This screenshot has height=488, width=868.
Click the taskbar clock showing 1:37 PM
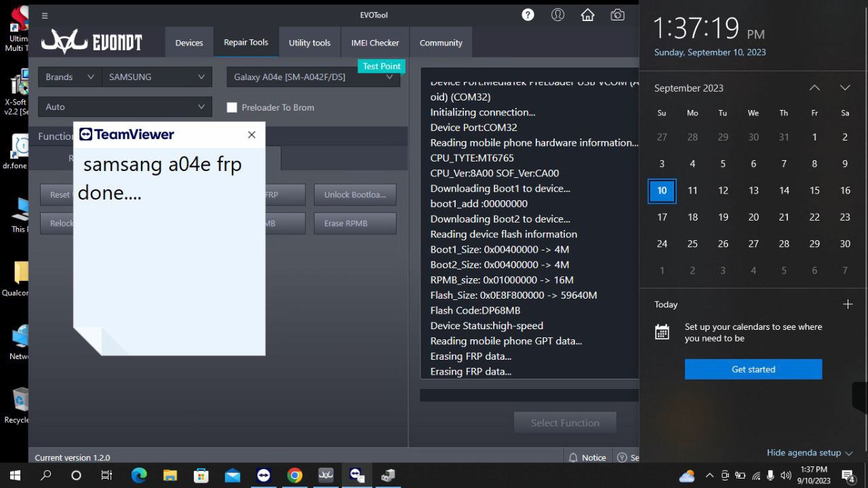pyautogui.click(x=814, y=475)
